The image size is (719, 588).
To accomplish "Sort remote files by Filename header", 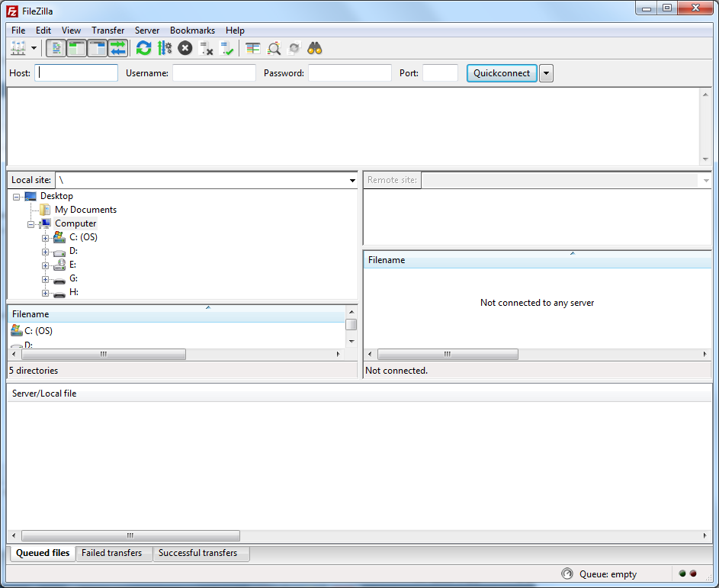I will pos(538,260).
